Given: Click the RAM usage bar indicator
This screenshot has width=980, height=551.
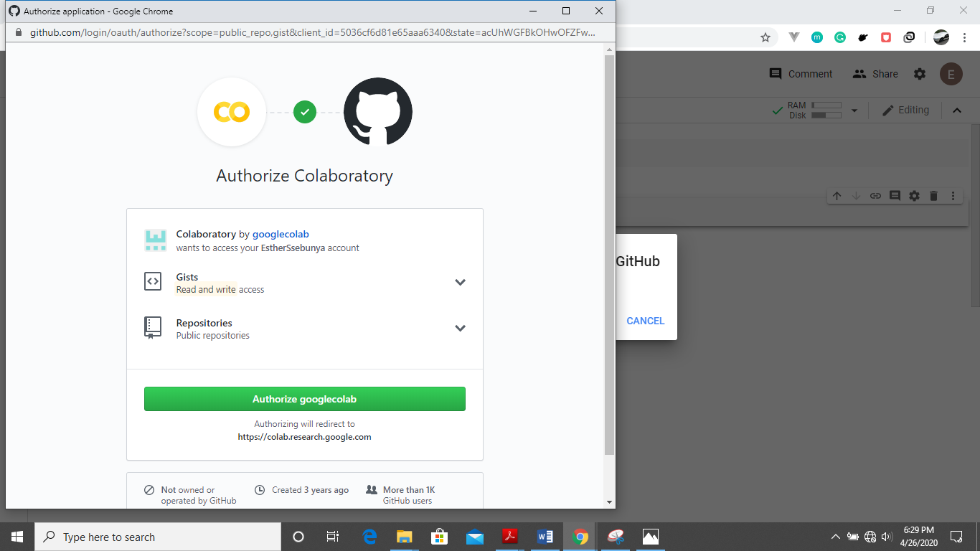Looking at the screenshot, I should 826,105.
